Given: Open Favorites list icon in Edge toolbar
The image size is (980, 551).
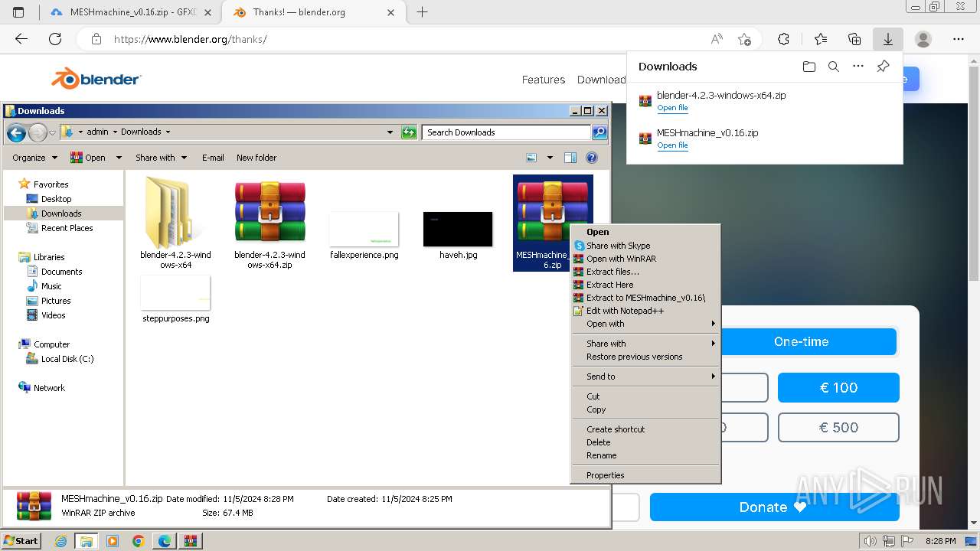Looking at the screenshot, I should pyautogui.click(x=821, y=39).
